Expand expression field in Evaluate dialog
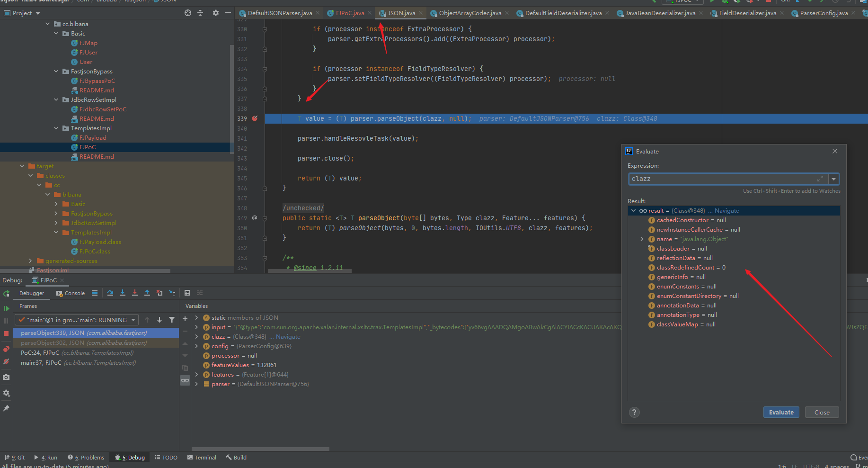Viewport: 868px width, 468px height. [820, 179]
